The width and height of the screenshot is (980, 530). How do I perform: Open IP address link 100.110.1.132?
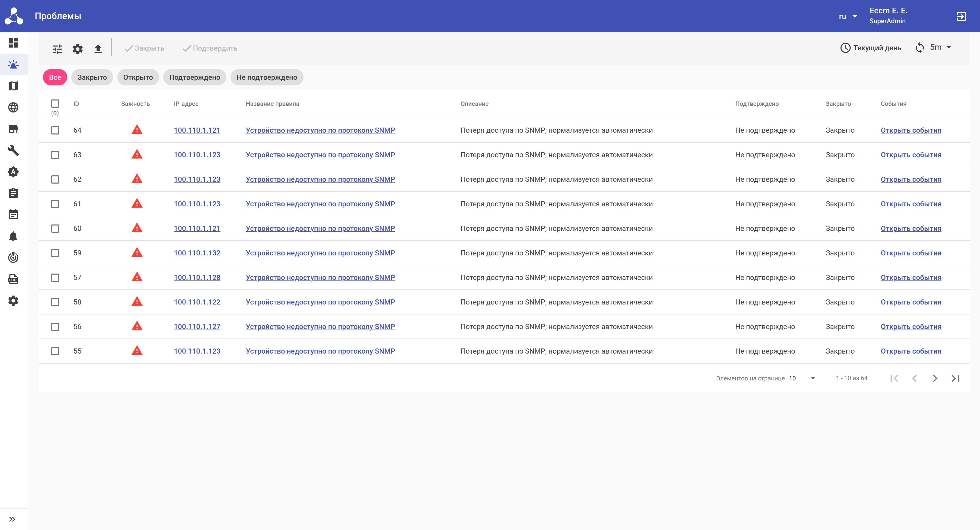(197, 253)
